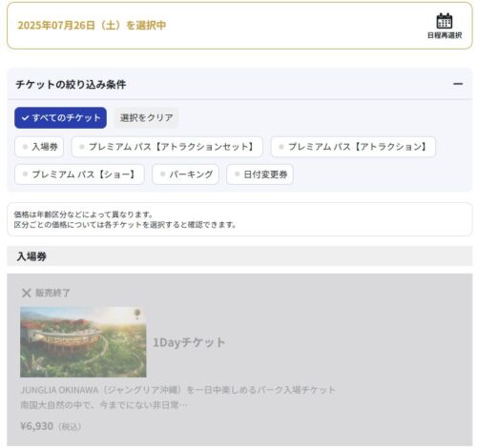Click the 選択をクリア button
This screenshot has height=448, width=477.
coord(146,118)
